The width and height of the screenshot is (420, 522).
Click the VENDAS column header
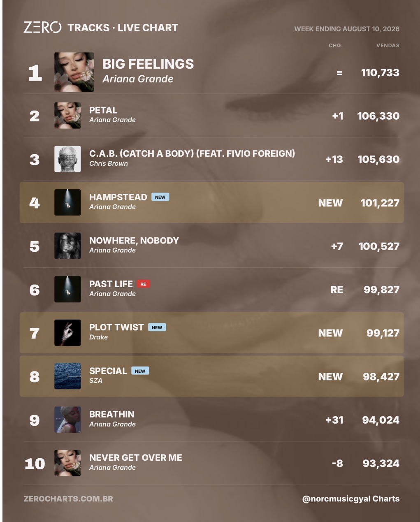click(388, 45)
